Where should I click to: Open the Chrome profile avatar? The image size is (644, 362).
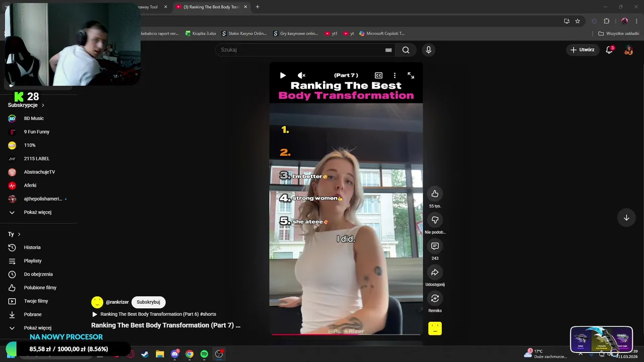click(x=624, y=21)
